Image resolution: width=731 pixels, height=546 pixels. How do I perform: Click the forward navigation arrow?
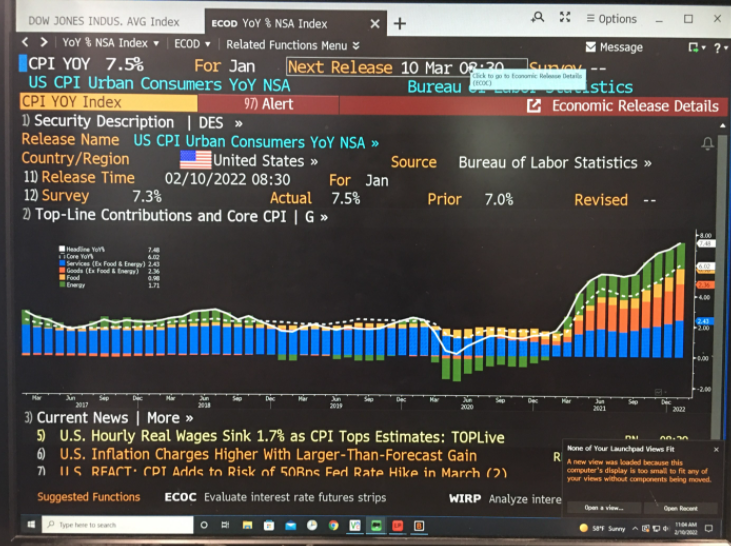pyautogui.click(x=43, y=43)
